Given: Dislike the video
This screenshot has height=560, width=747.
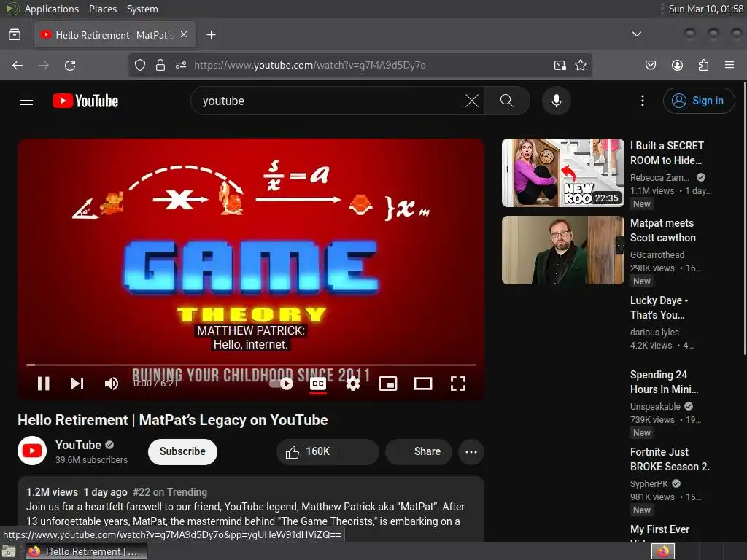Looking at the screenshot, I should tap(360, 451).
